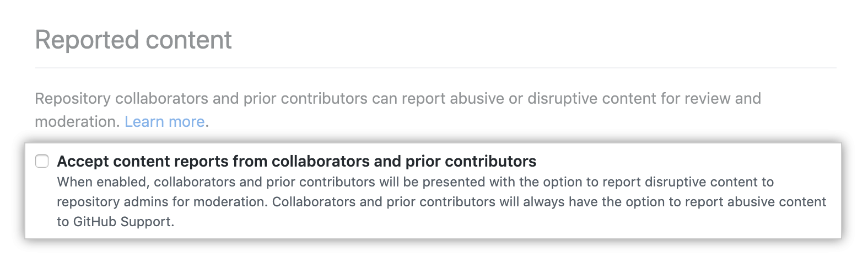This screenshot has height=267, width=868.
Task: Click the Reported content heading
Action: (133, 40)
